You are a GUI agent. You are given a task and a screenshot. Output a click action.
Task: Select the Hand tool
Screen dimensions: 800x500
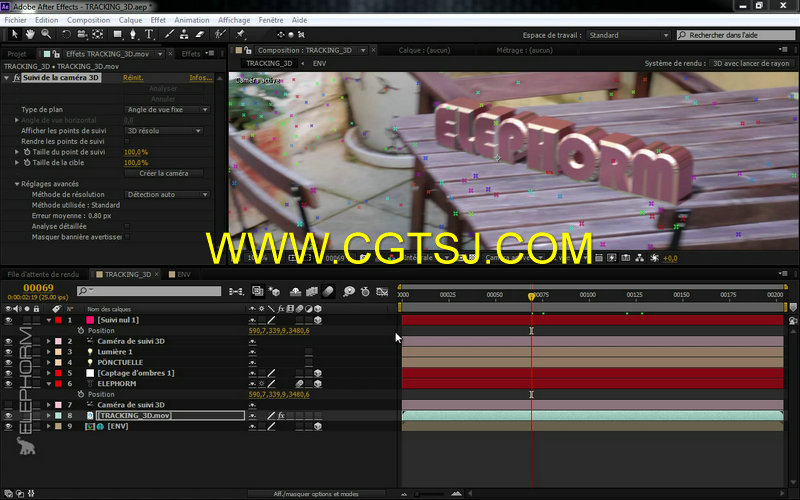(x=30, y=34)
